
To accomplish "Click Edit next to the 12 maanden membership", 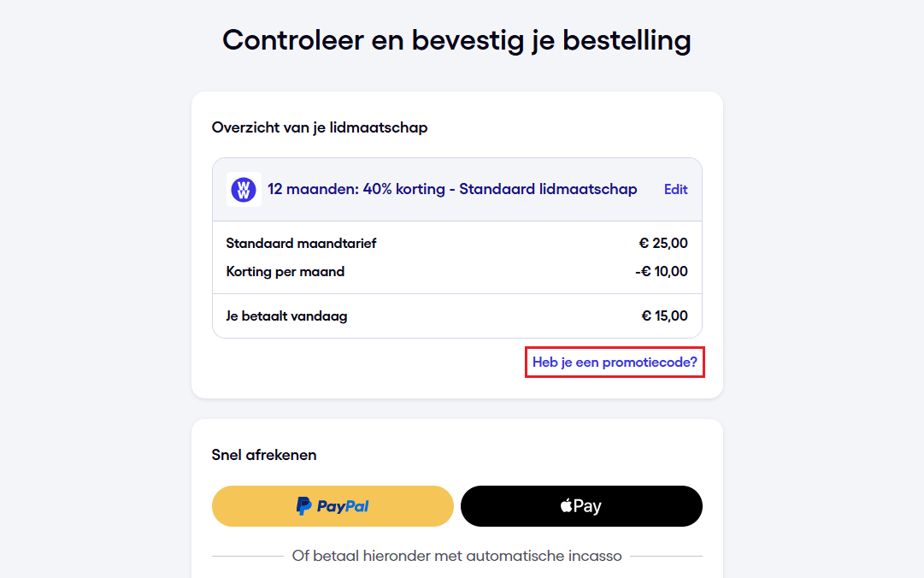I will [x=675, y=189].
